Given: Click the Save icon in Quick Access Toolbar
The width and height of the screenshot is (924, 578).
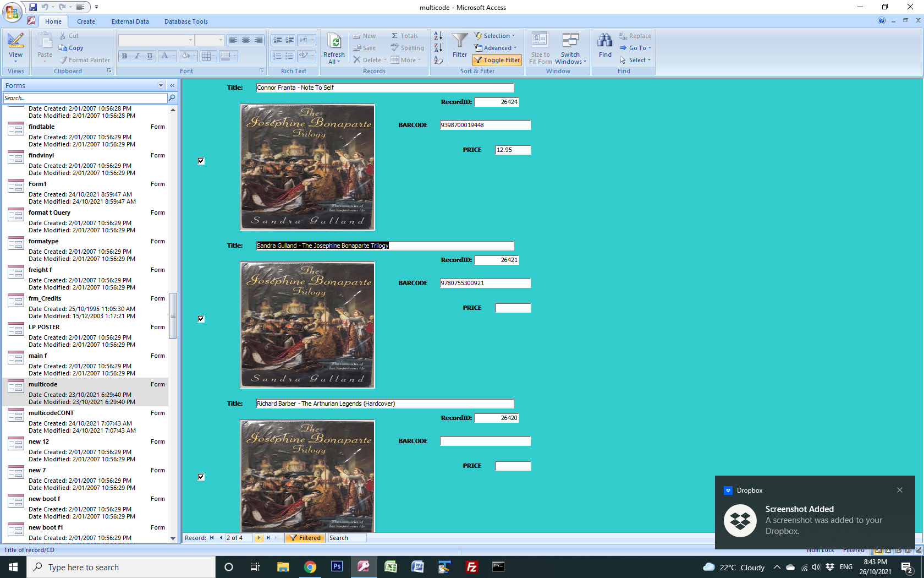Looking at the screenshot, I should pos(33,7).
